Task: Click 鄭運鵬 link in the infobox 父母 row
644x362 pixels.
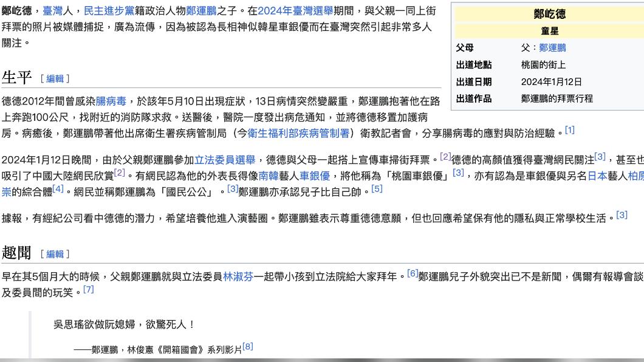Action: pos(552,48)
